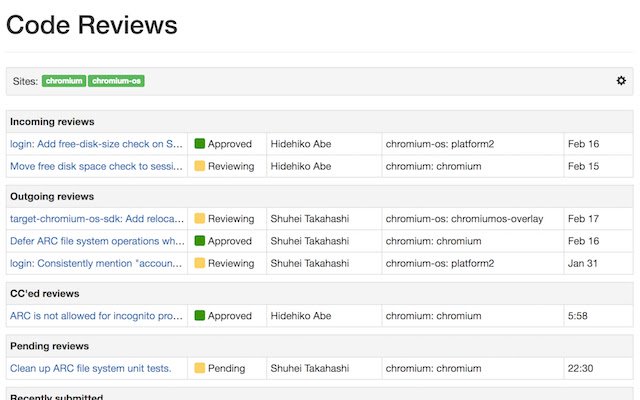Open 'Defer ARC file system operations' review
The height and width of the screenshot is (400, 640).
coord(98,241)
